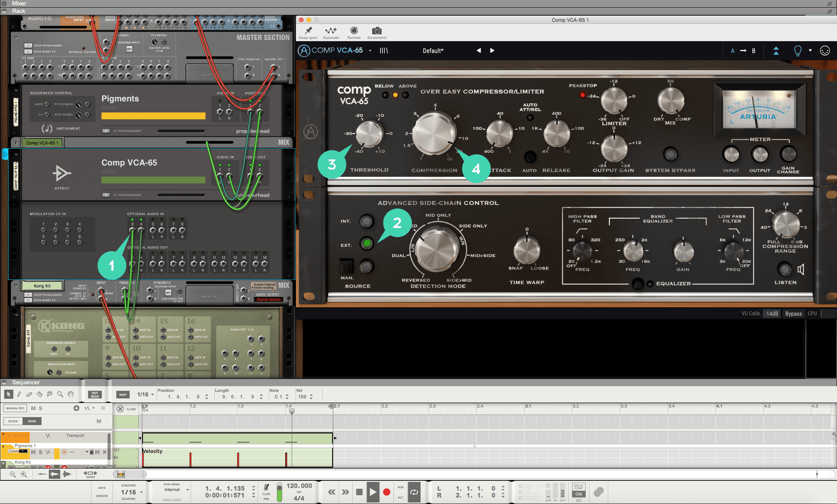Select the Meter Gain Change button
The image size is (837, 504).
[788, 153]
